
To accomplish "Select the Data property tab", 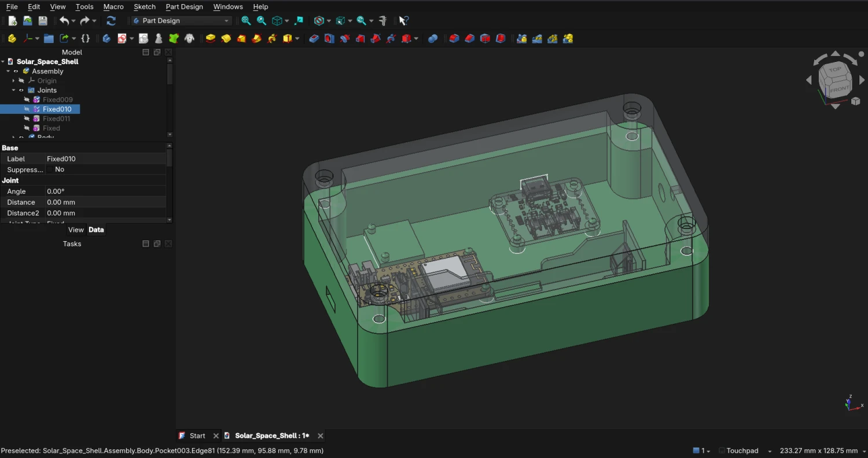I will tap(96, 230).
